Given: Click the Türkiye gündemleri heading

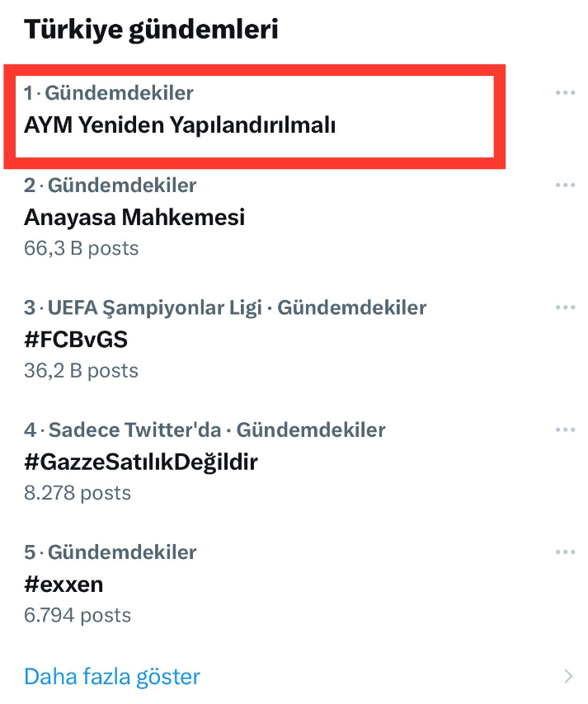Looking at the screenshot, I should pyautogui.click(x=151, y=30).
